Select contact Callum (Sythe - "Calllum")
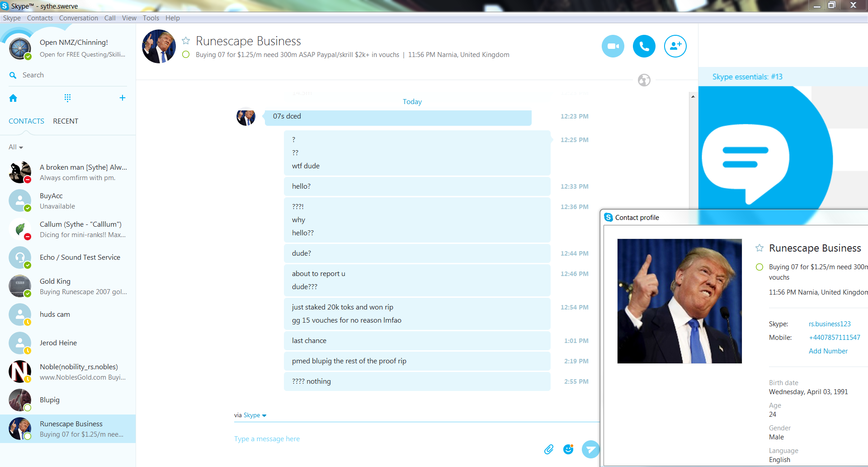The width and height of the screenshot is (868, 467). (68, 229)
